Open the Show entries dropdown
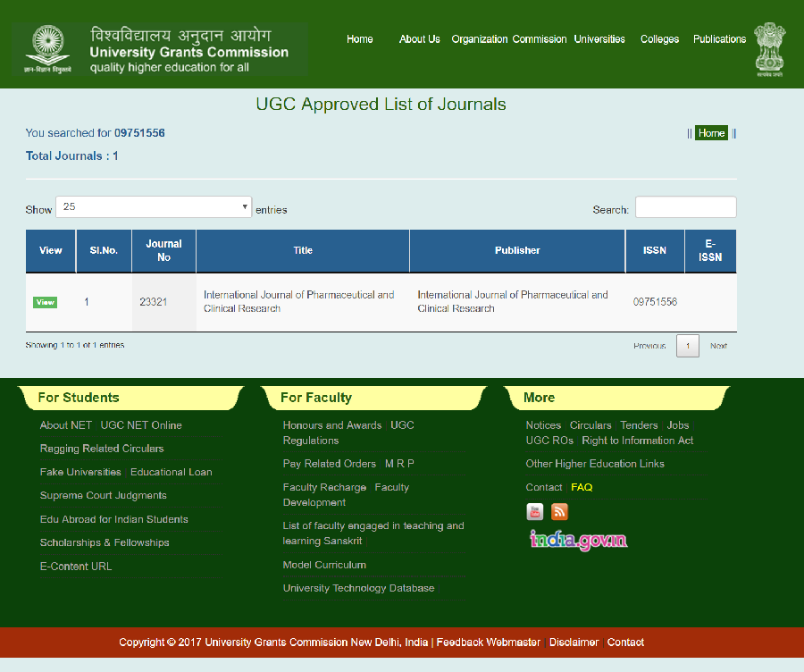Image resolution: width=804 pixels, height=672 pixels. point(154,206)
